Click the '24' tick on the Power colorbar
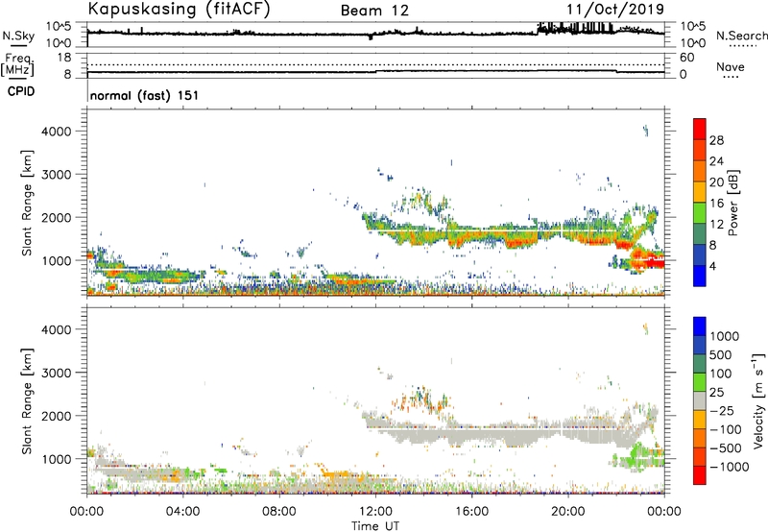The image size is (768, 532). pyautogui.click(x=716, y=161)
